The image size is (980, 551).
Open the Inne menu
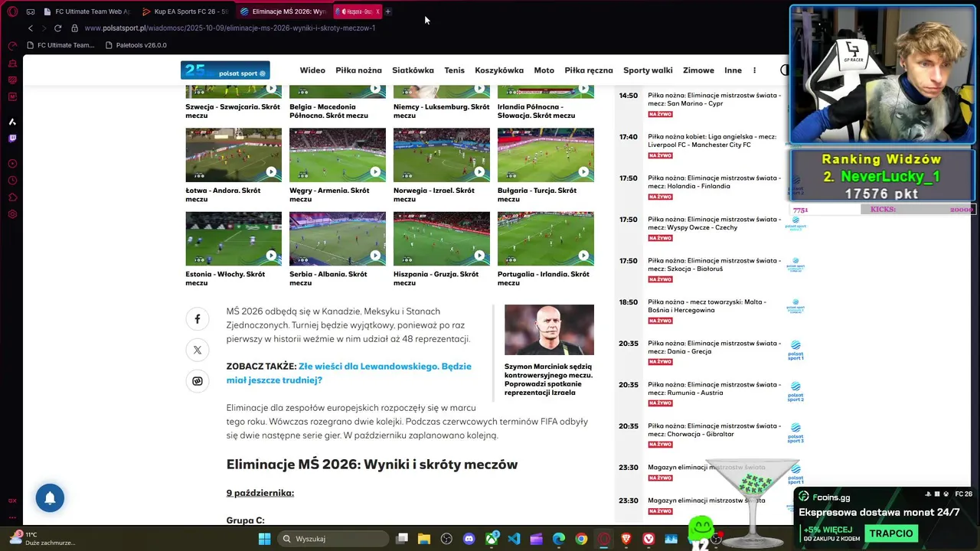point(733,70)
